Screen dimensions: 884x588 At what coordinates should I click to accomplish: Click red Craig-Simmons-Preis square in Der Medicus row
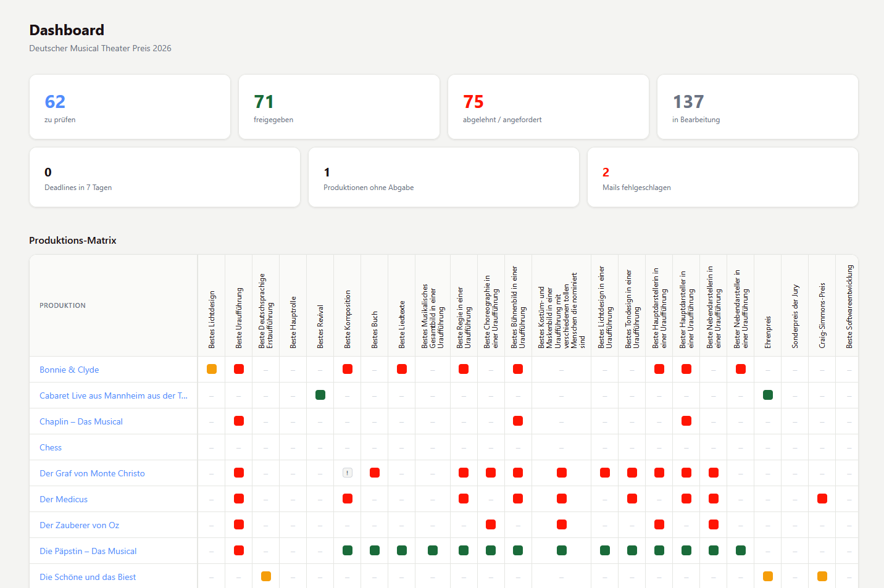pos(822,499)
